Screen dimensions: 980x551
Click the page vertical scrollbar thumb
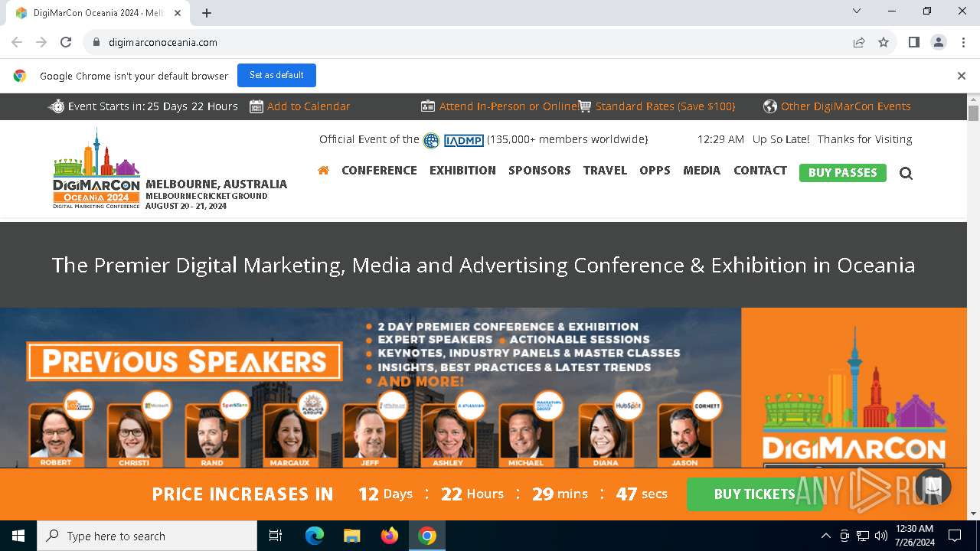[973, 113]
